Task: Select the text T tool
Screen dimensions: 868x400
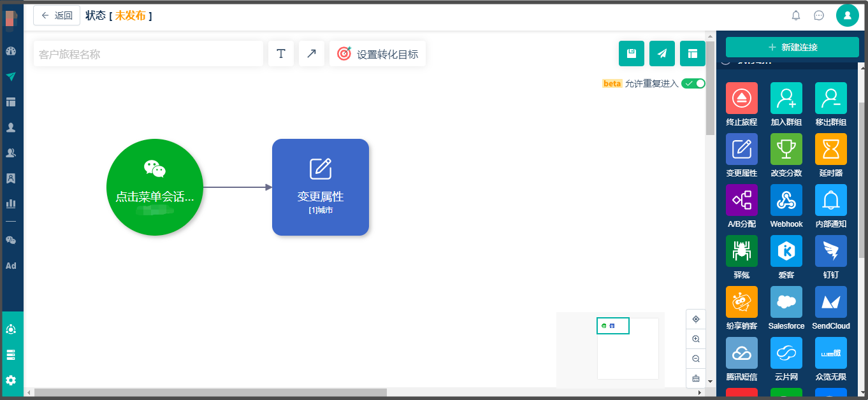Action: coord(281,54)
